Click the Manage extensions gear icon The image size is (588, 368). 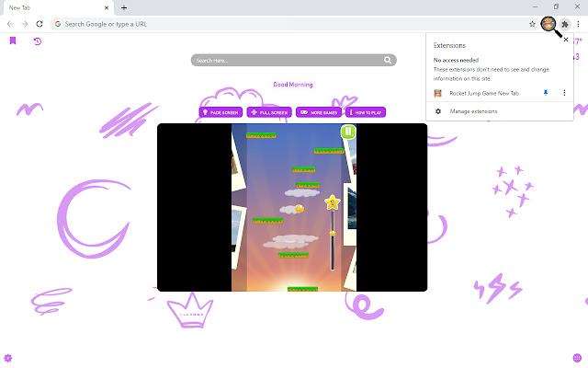pos(438,111)
